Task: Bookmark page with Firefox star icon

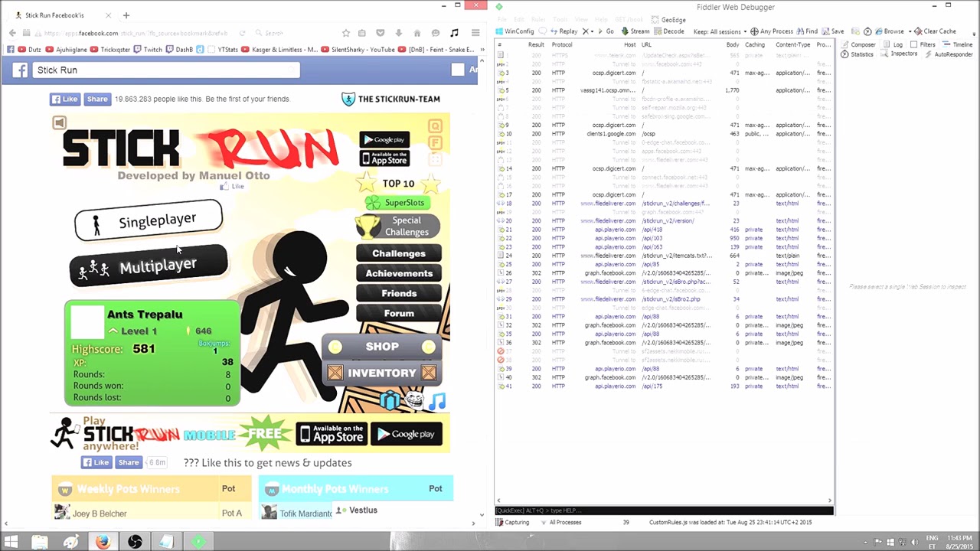Action: click(x=346, y=33)
